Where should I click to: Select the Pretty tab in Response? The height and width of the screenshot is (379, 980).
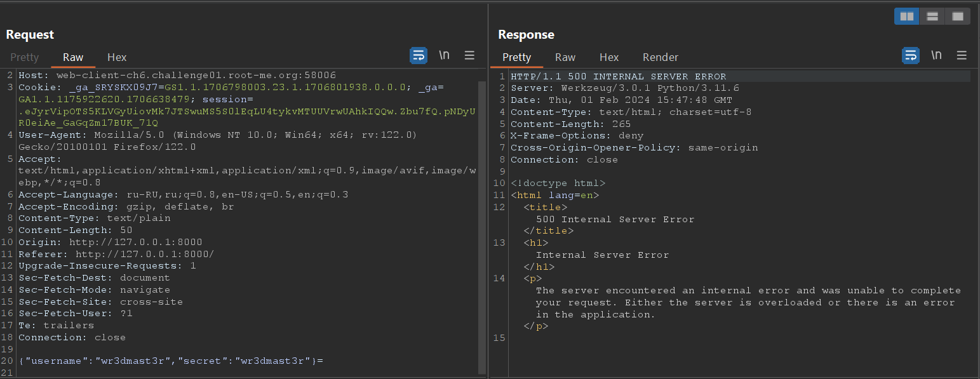tap(516, 57)
